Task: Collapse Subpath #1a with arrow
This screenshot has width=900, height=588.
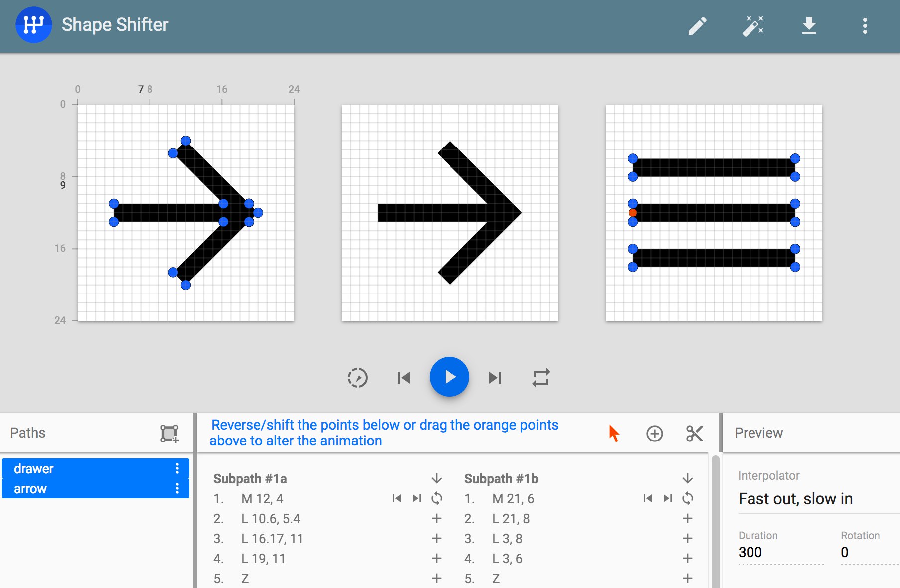Action: coord(437,478)
